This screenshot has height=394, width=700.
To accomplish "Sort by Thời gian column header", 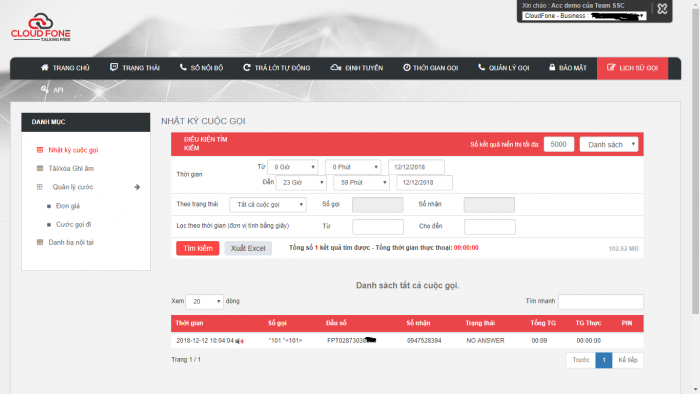I will (x=189, y=323).
